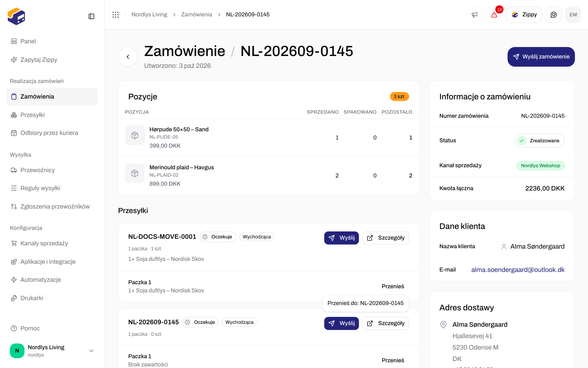Click the app logo in sidebar
This screenshot has height=368, width=588.
point(16,16)
